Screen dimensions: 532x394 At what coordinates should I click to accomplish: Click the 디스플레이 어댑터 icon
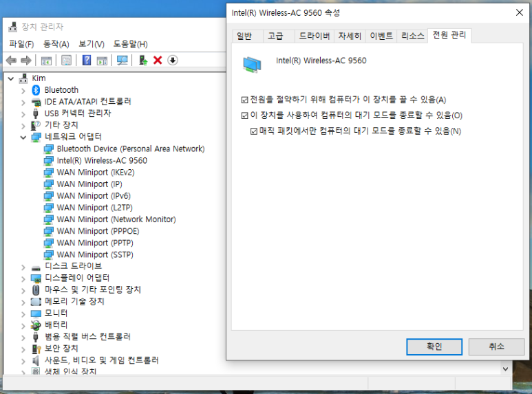[x=36, y=278]
